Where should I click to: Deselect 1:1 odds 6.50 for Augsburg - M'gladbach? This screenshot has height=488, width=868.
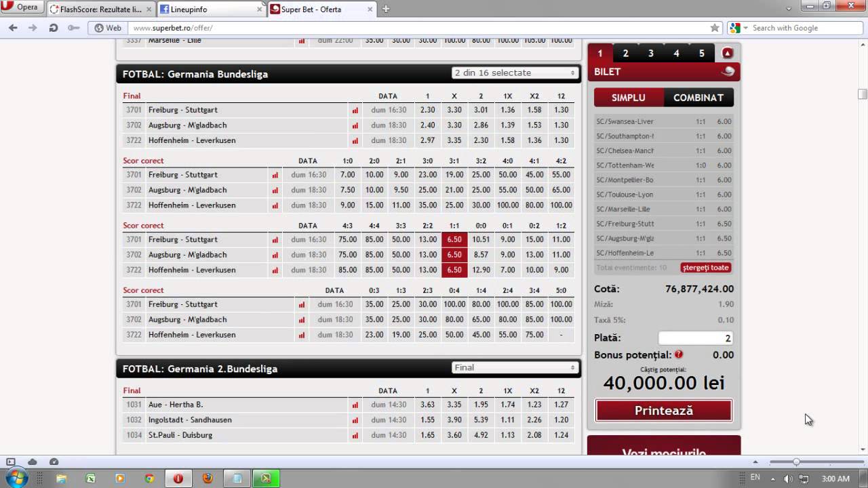[454, 255]
